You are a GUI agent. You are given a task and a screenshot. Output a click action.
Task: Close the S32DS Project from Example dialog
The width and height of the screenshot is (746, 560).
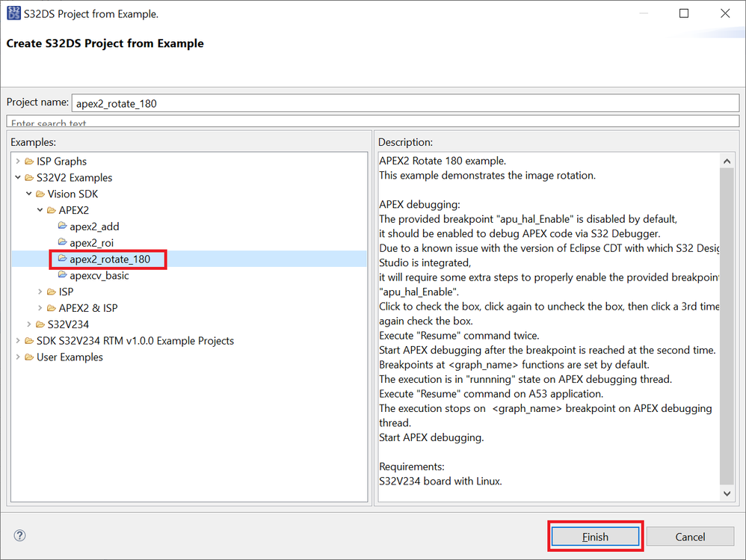725,13
